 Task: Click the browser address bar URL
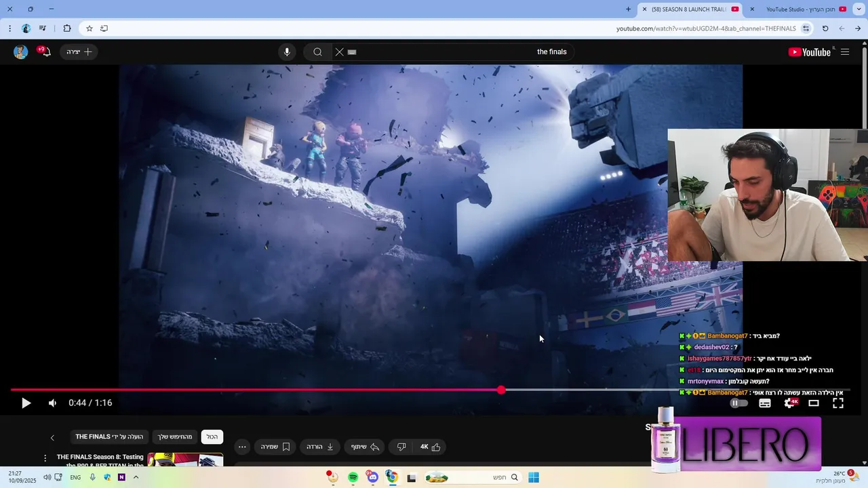click(706, 28)
